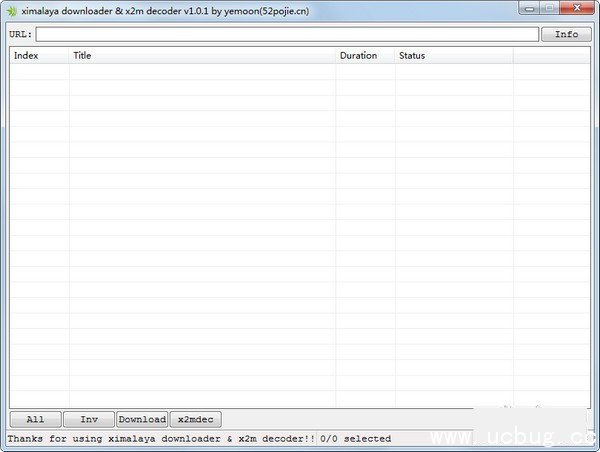
Task: Click the '0/0 selected' status pane
Action: [355, 439]
